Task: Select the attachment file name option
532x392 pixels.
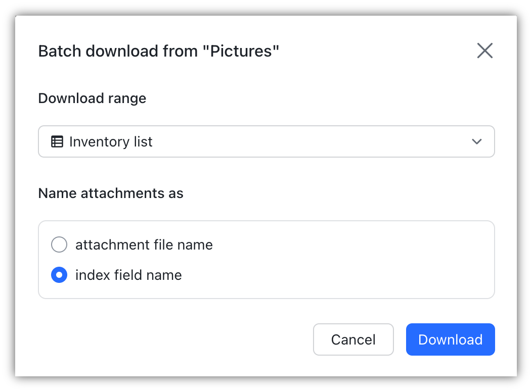Action: [x=59, y=244]
